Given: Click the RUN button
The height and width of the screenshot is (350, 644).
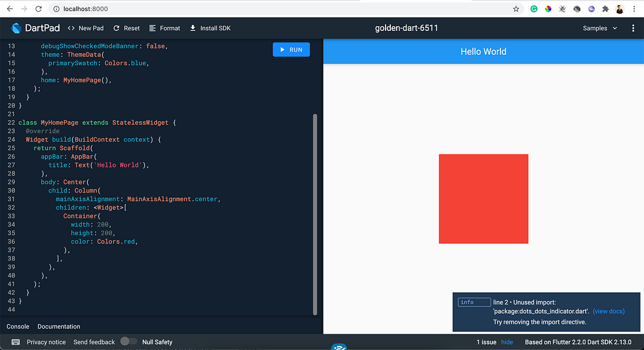Looking at the screenshot, I should [291, 50].
